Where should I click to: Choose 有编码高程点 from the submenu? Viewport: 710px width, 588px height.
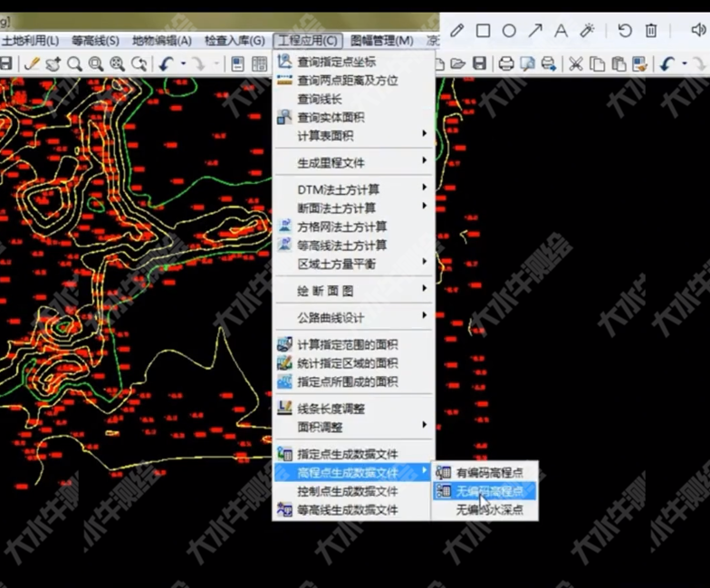click(489, 472)
